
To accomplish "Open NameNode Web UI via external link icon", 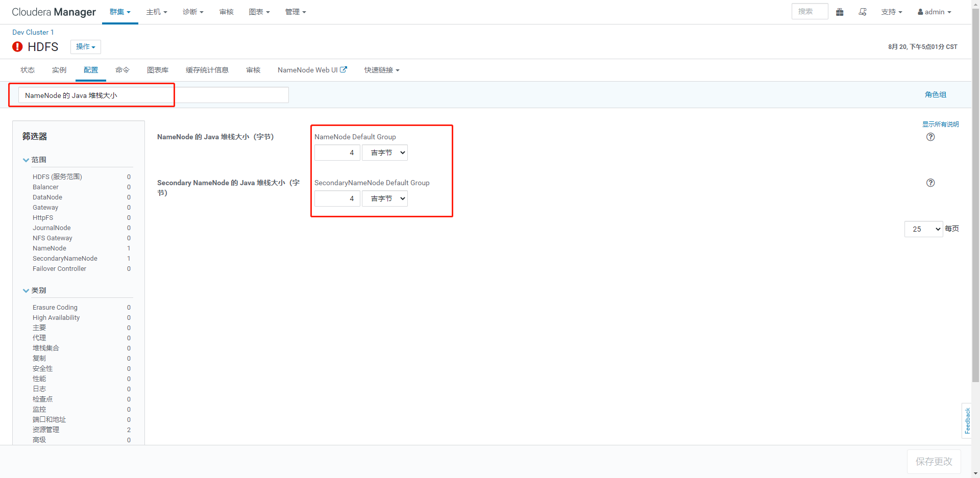I will [x=344, y=69].
